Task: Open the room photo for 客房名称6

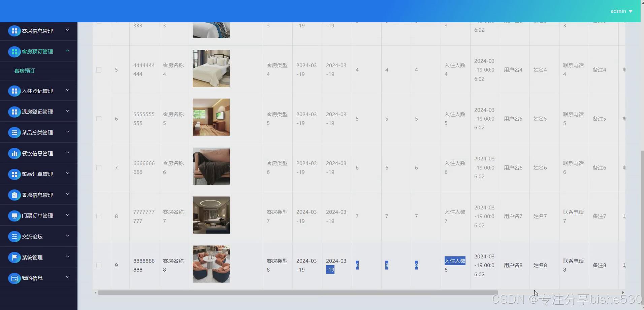Action: pos(211,166)
